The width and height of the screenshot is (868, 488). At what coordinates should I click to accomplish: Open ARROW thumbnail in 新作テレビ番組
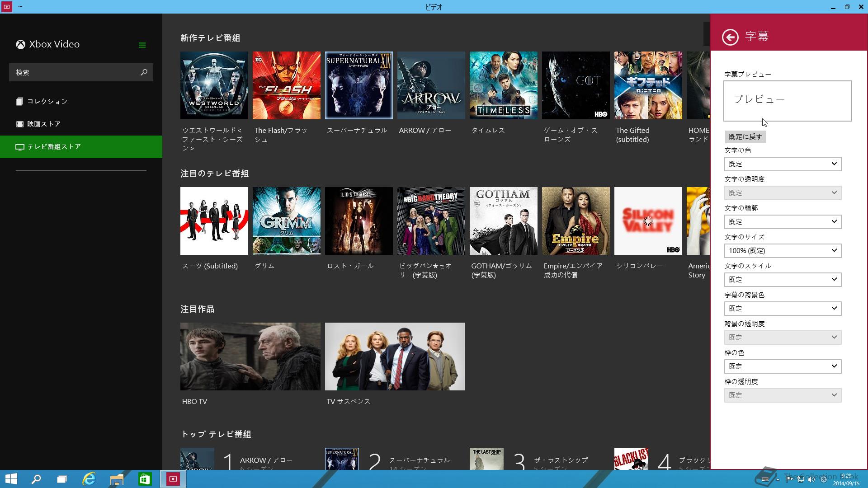tap(431, 85)
